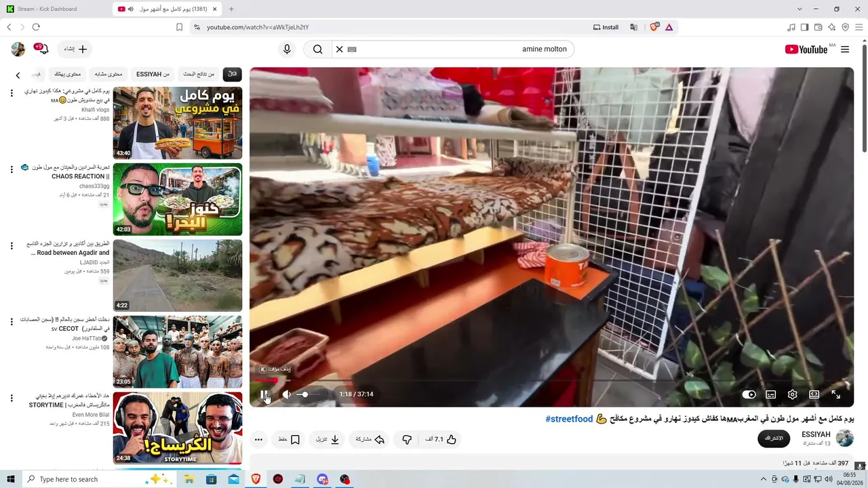Open options menu for Agadir road video
868x488 pixels.
12,245
